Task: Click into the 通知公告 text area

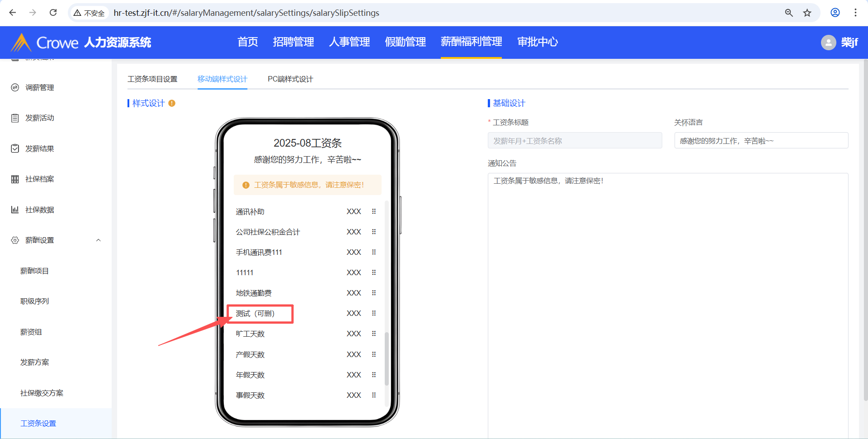Action: (x=668, y=305)
